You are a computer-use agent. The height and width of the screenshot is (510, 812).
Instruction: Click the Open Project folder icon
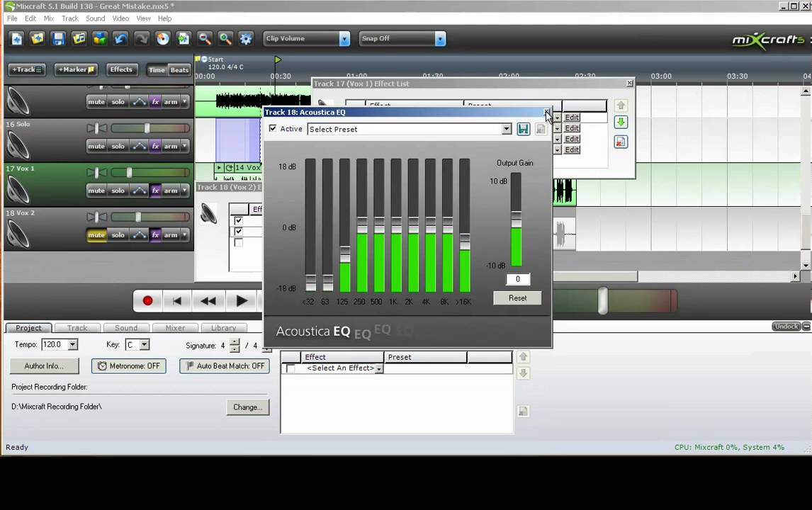(x=38, y=39)
